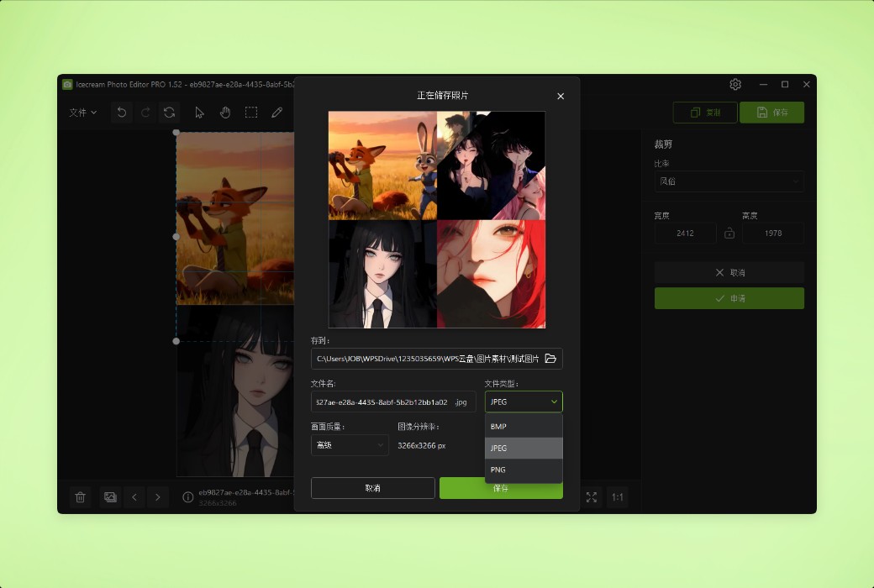The width and height of the screenshot is (874, 588).
Task: Click the fullscreen view icon
Action: point(591,497)
